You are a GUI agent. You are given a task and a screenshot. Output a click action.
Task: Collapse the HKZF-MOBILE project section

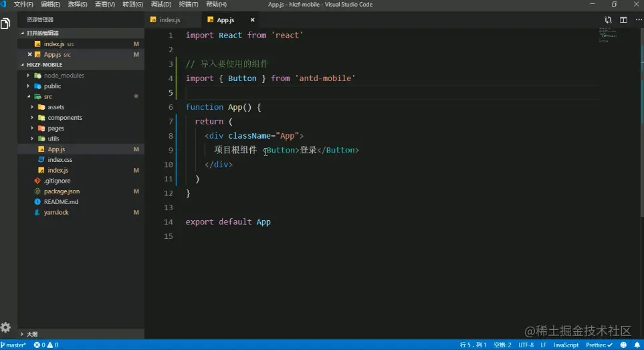(81, 64)
